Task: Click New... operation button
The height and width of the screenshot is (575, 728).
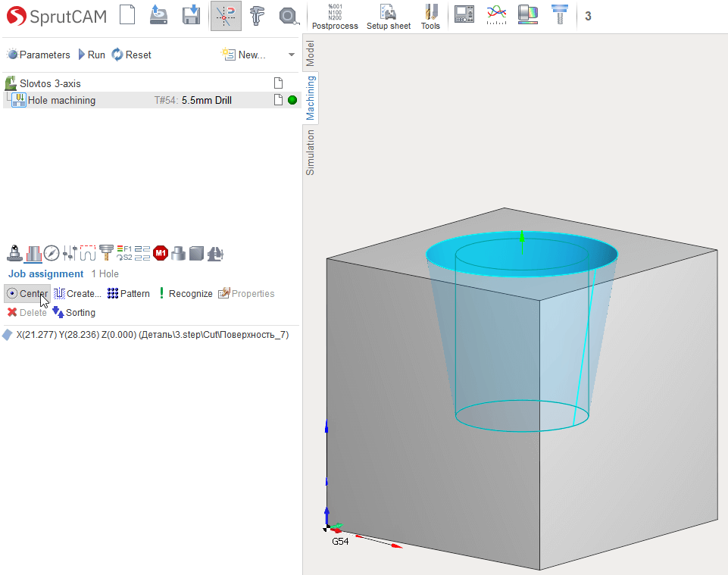Action: (x=243, y=55)
